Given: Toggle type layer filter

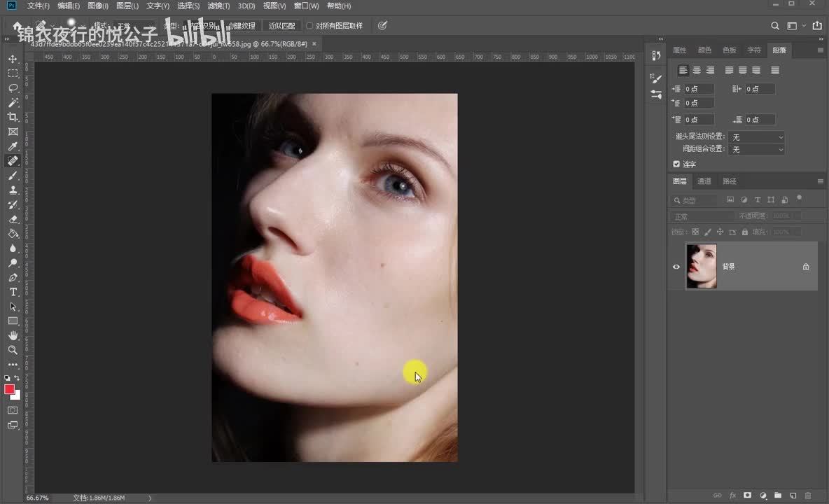Looking at the screenshot, I should (758, 199).
